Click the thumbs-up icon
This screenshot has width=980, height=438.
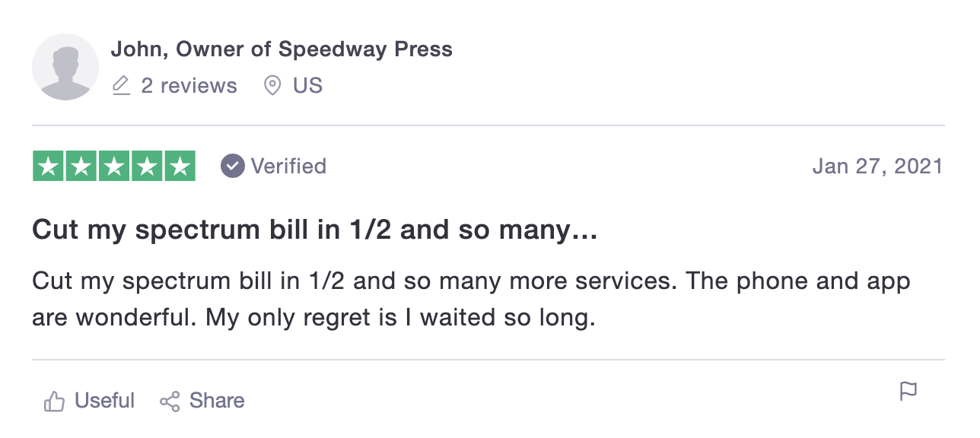55,401
